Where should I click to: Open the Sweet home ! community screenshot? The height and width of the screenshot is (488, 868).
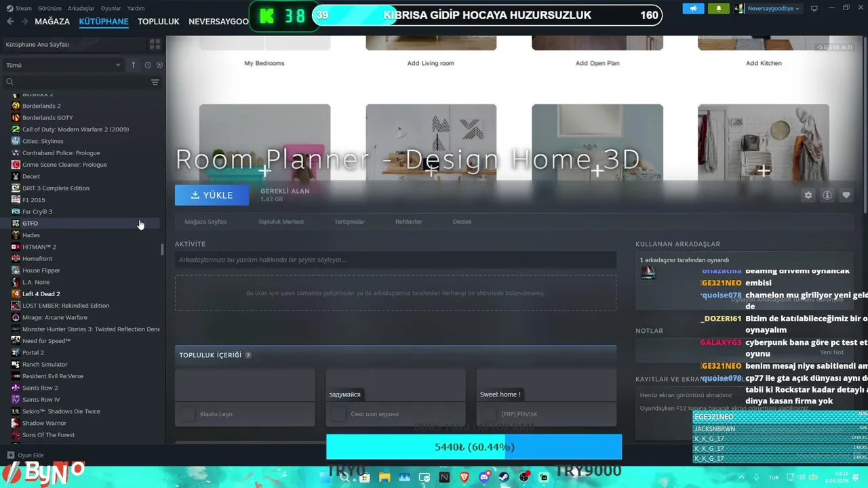547,398
